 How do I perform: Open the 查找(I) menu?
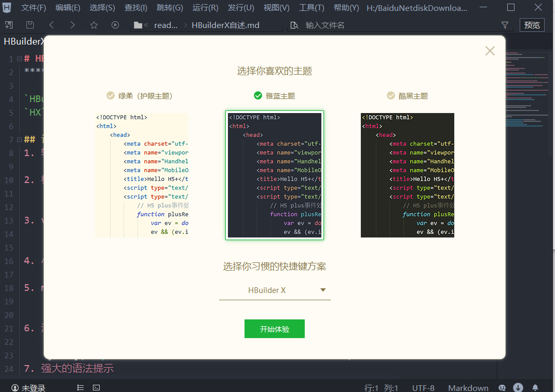click(136, 8)
